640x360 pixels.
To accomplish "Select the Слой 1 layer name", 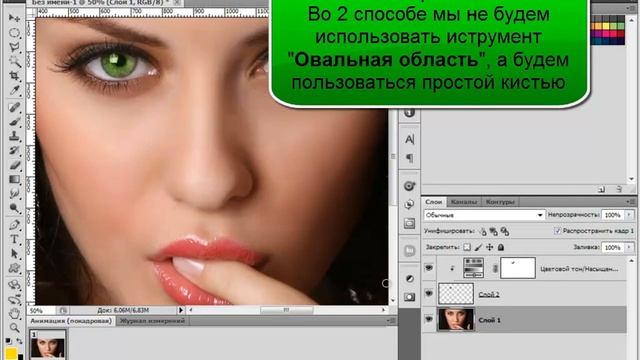I will pyautogui.click(x=489, y=320).
